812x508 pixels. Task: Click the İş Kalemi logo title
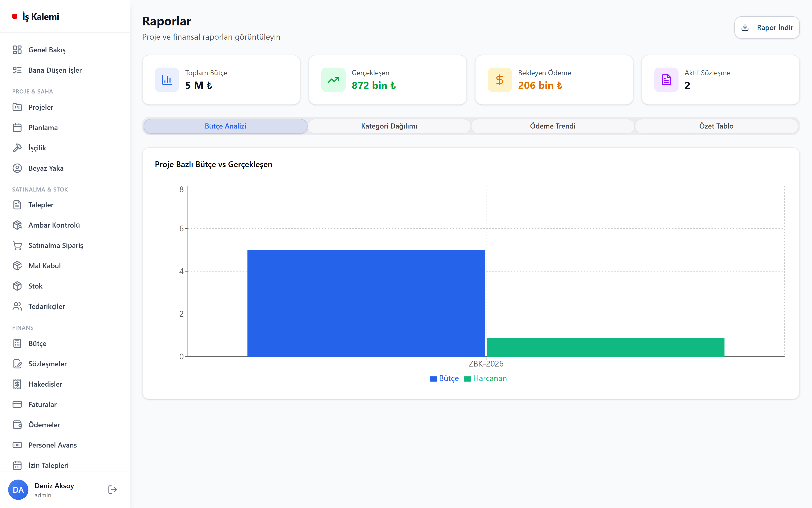(41, 17)
